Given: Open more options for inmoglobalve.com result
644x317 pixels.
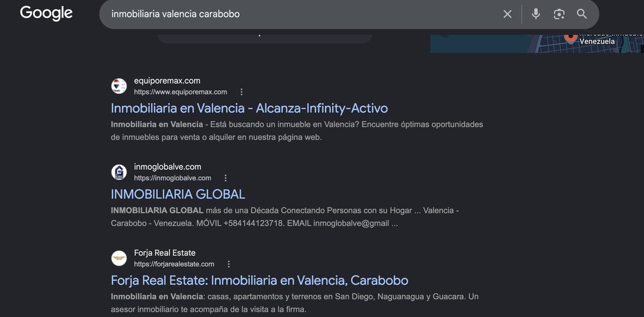Looking at the screenshot, I should pos(225,178).
